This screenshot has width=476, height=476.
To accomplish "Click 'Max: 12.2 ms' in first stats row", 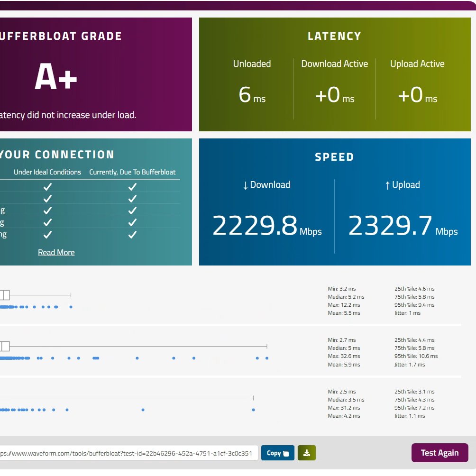I will [344, 305].
